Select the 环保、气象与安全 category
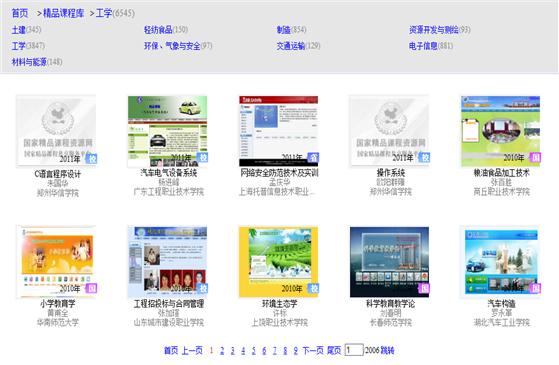Screen dimensions: 559x365 coord(172,46)
